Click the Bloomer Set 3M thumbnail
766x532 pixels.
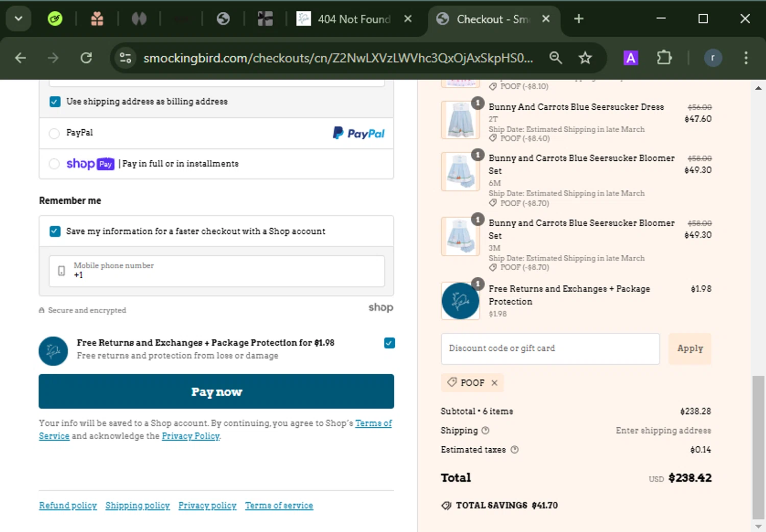coord(460,236)
